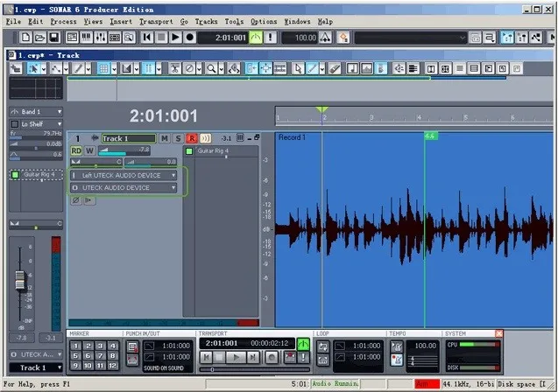
Task: Open the Options menu
Action: 264,21
